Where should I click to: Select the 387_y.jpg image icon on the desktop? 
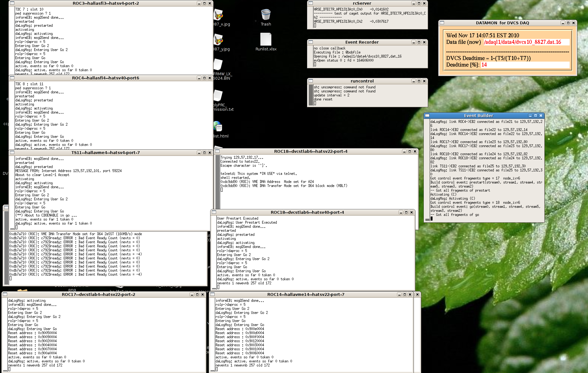[x=219, y=40]
